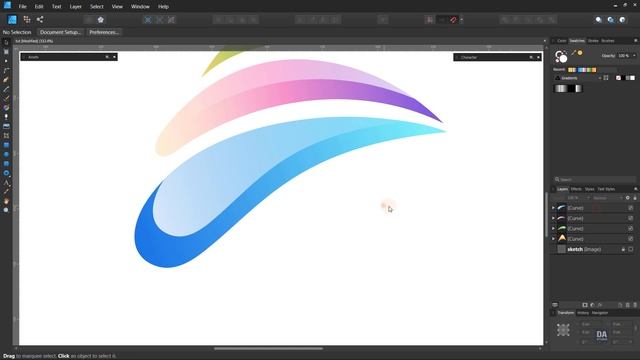640x360 pixels.
Task: Close the floating Assets panel
Action: 114,57
